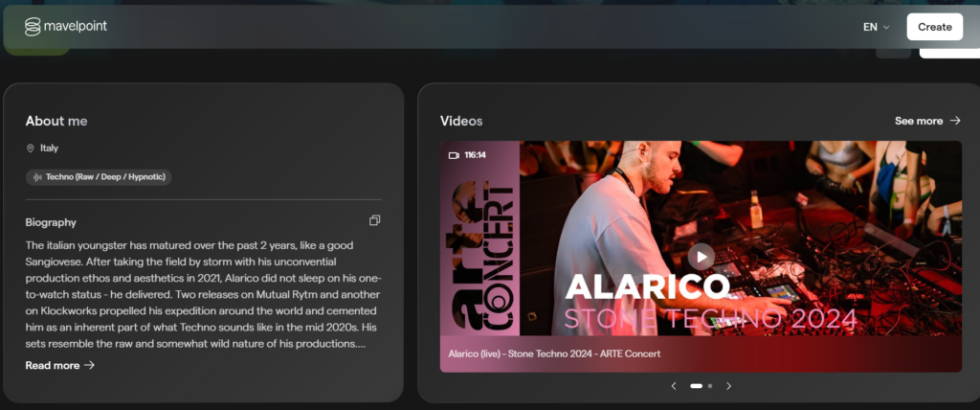980x410 pixels.
Task: Expand language menu via chevron arrow
Action: pos(885,27)
